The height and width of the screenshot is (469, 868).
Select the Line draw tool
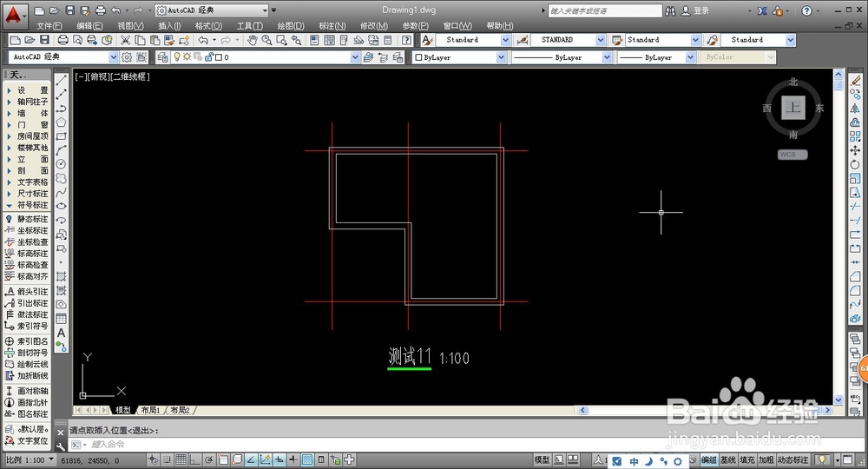tap(62, 81)
